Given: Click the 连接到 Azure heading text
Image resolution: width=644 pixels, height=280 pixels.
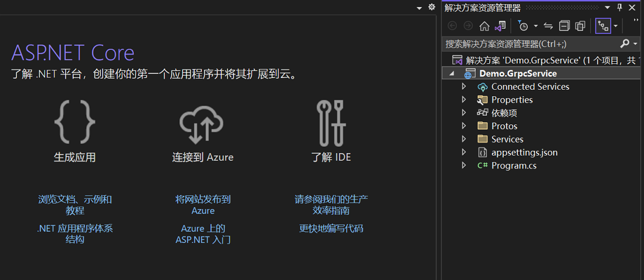Looking at the screenshot, I should coord(203,157).
